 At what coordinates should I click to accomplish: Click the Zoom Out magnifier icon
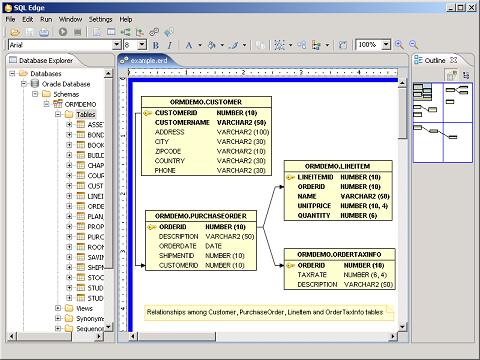pos(413,45)
